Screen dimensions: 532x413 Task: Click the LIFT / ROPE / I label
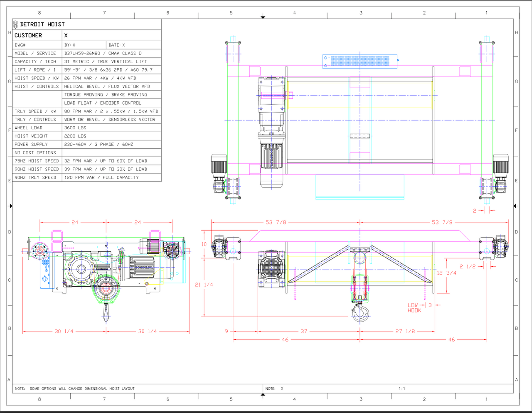[35, 70]
